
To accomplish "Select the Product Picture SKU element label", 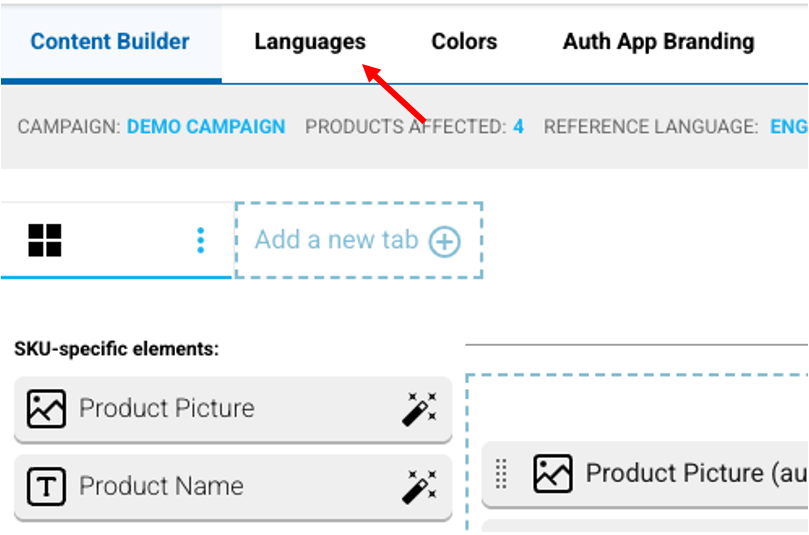I will [x=167, y=408].
